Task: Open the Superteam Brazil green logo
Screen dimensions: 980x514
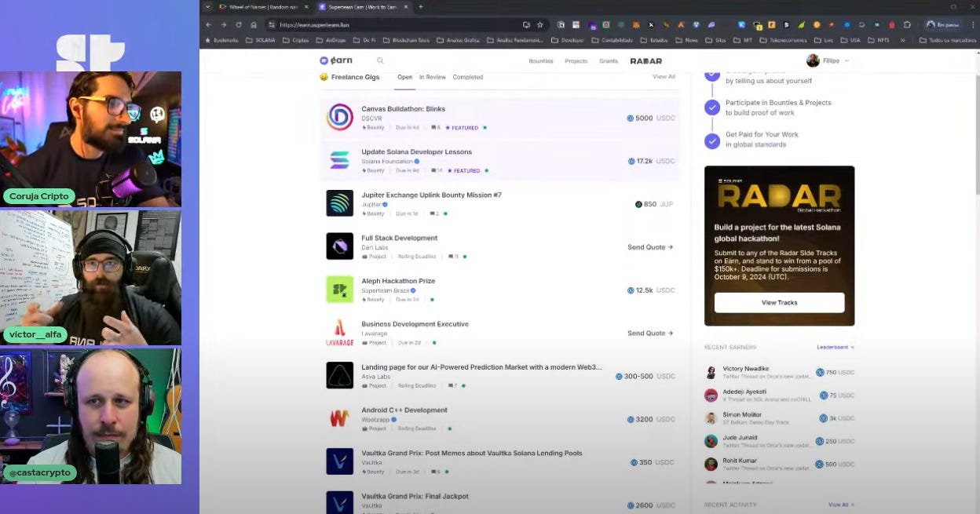Action: click(x=340, y=290)
